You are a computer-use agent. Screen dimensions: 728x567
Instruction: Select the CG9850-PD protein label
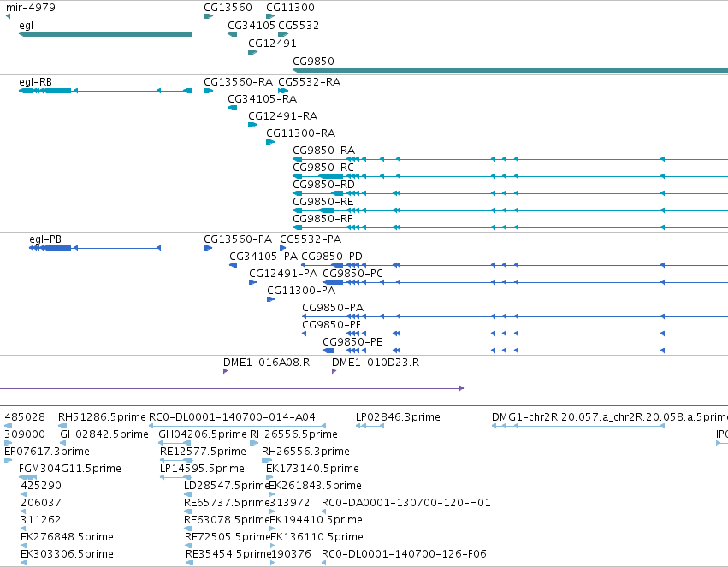(x=332, y=257)
